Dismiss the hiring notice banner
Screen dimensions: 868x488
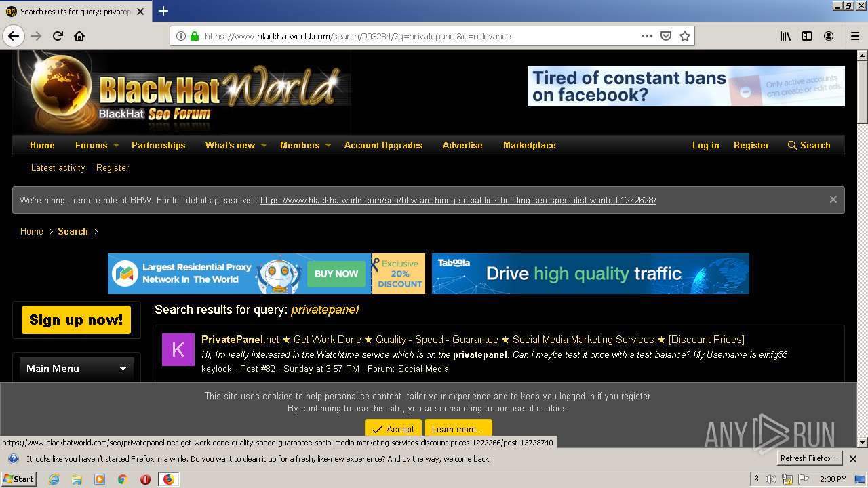[x=833, y=199]
